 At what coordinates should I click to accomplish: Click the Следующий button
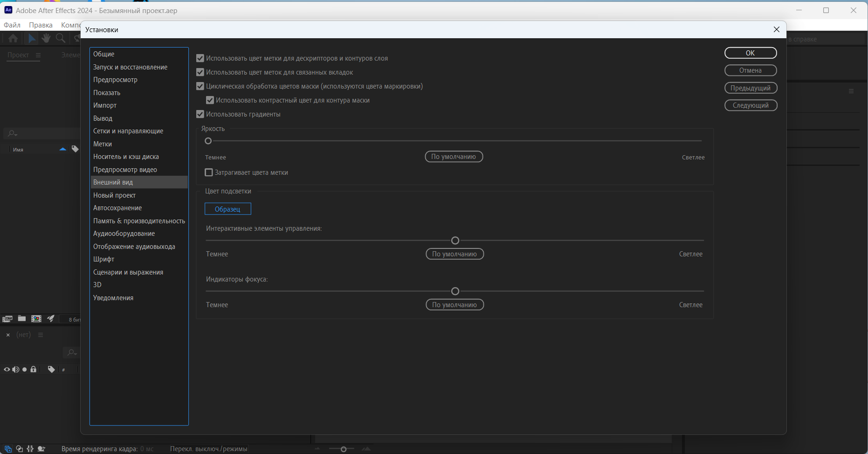point(751,105)
